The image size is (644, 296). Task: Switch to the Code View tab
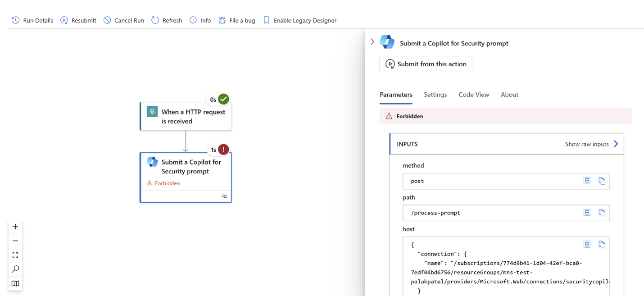tap(473, 95)
